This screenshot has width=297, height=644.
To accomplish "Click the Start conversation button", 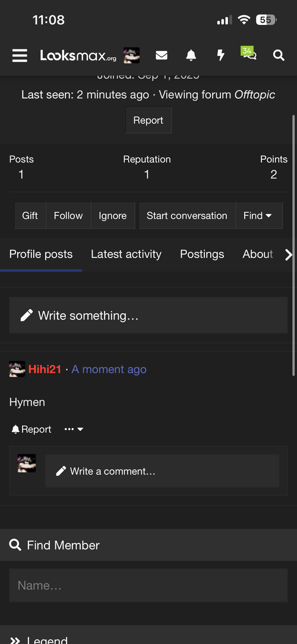I will tap(187, 216).
